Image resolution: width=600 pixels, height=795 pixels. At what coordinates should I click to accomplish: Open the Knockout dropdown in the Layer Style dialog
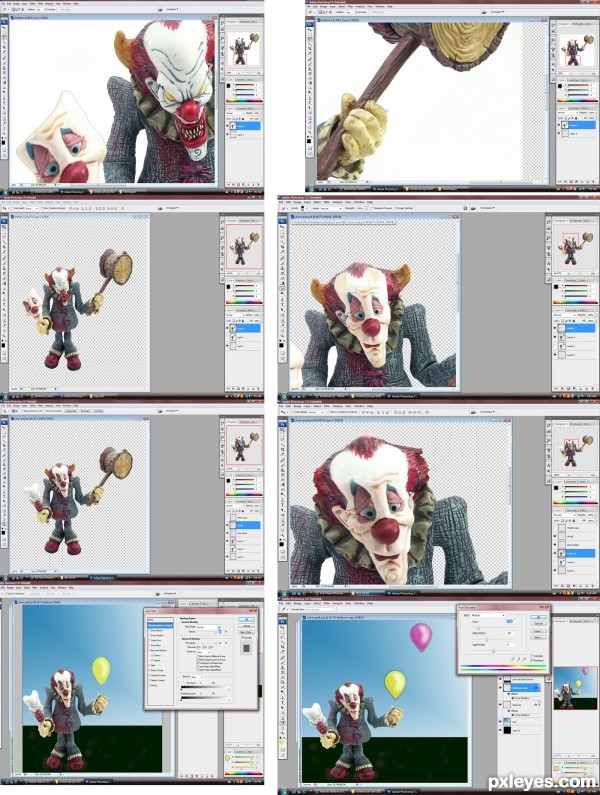point(203,652)
